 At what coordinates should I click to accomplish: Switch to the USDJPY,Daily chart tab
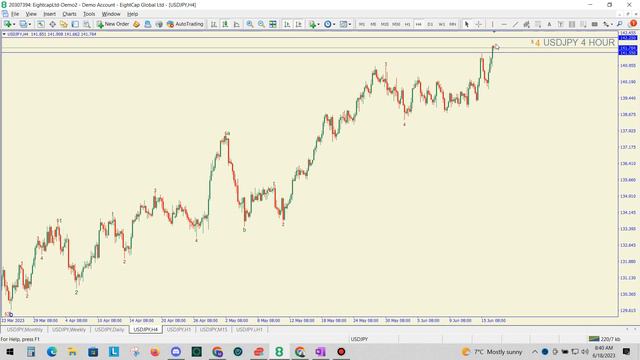(x=109, y=329)
